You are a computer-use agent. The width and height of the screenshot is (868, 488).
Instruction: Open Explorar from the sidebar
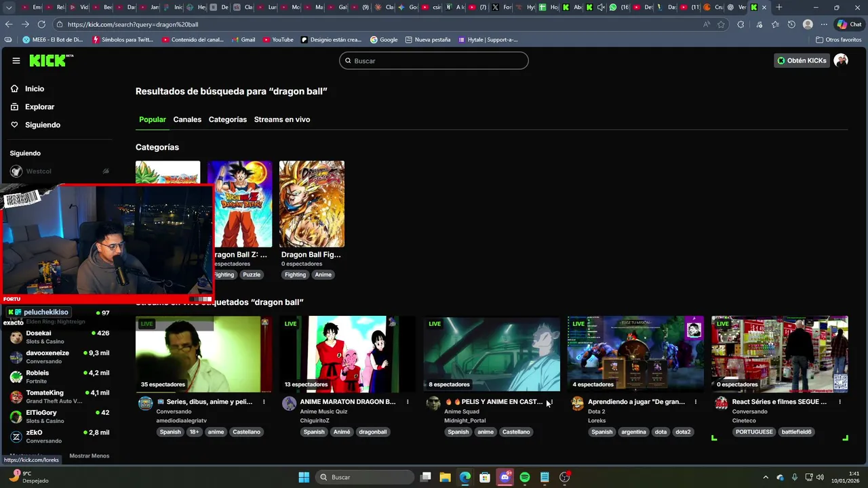[x=39, y=107]
